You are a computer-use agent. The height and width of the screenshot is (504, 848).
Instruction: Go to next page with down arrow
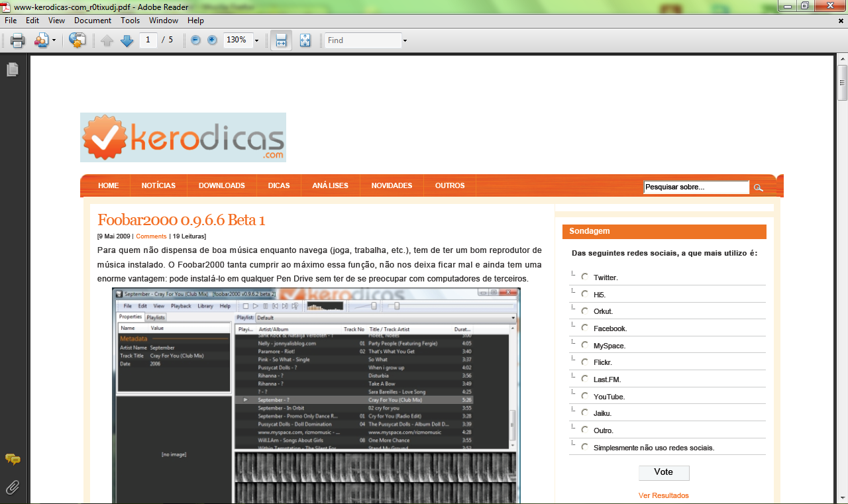pos(127,40)
